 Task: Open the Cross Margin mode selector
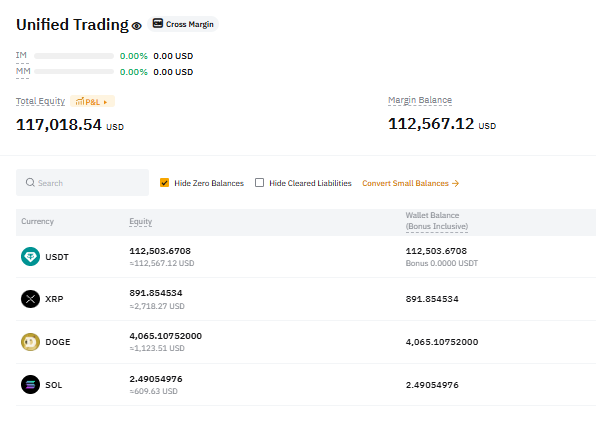[183, 24]
